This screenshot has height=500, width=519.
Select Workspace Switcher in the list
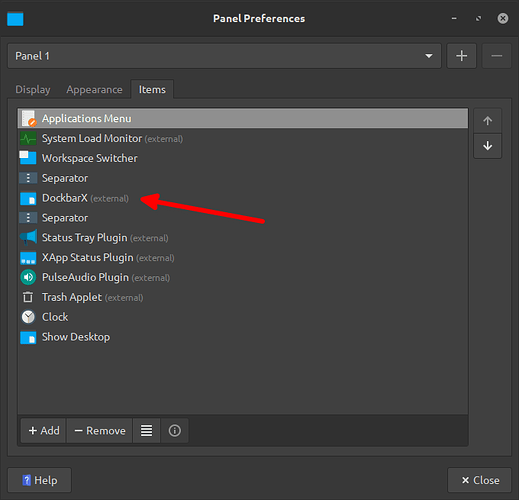click(243, 158)
